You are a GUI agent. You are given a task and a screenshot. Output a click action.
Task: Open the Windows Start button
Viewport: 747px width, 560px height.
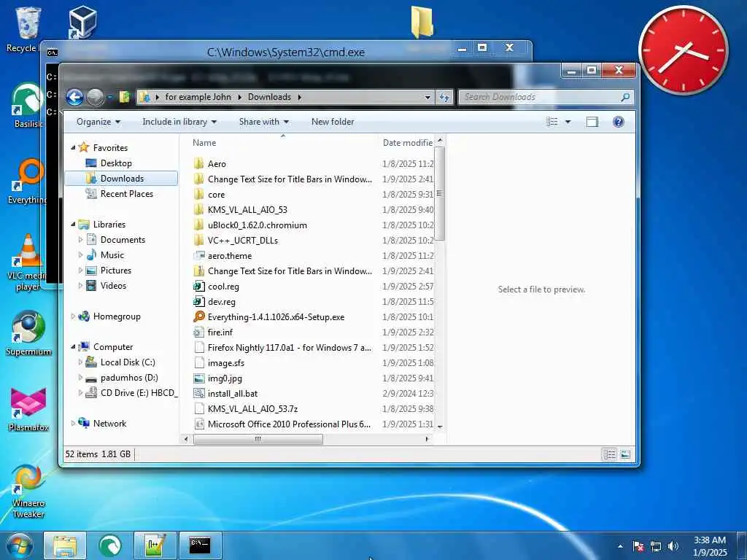[x=20, y=545]
